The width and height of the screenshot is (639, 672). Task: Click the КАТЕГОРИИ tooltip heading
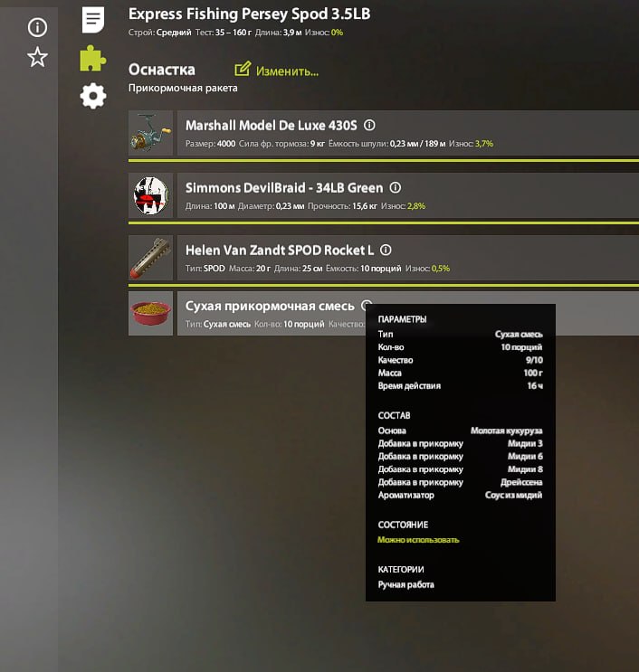click(x=401, y=570)
